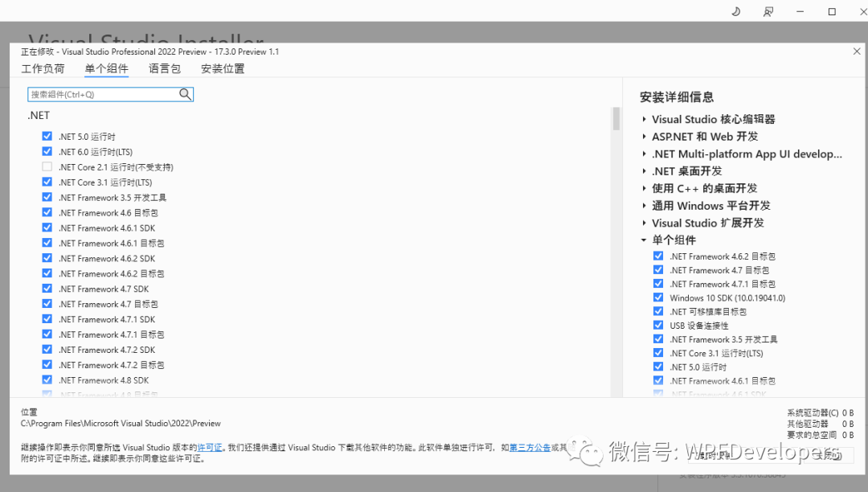The image size is (868, 492).
Task: Toggle dark theme moon icon
Action: point(735,11)
